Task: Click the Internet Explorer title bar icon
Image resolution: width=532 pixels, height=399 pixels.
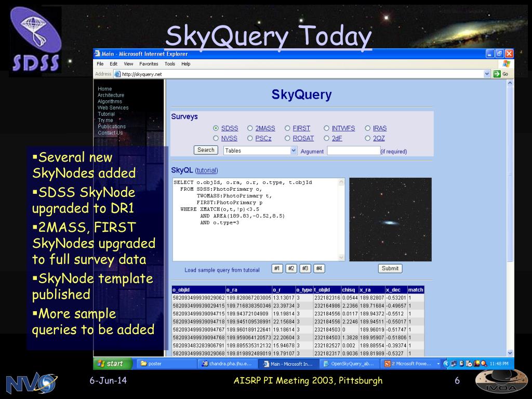Action: [x=97, y=54]
